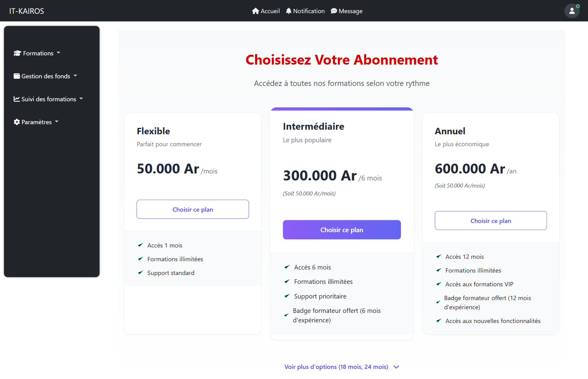Expand the Paramètres dropdown arrow
This screenshot has height=379, width=588.
tap(57, 122)
